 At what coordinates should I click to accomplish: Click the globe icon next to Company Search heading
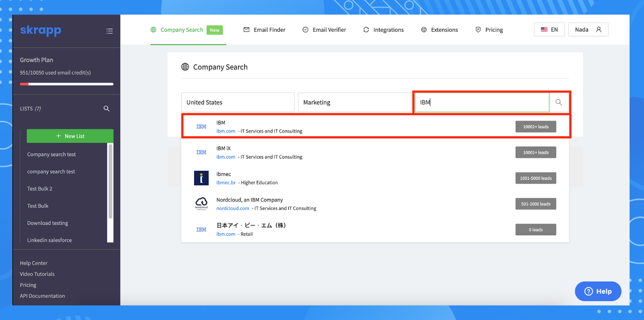click(185, 67)
